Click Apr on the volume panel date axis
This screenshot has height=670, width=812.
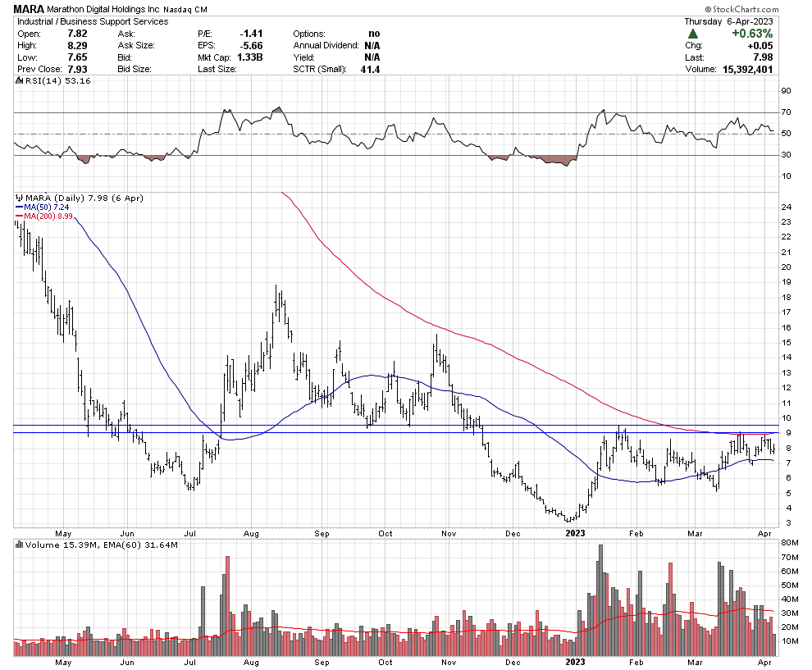point(764,663)
